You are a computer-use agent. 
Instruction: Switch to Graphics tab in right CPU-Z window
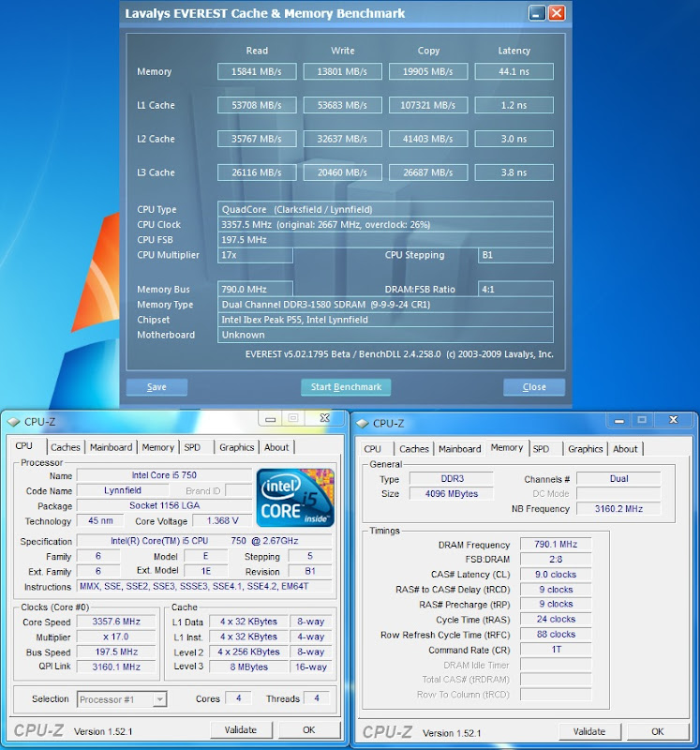click(586, 449)
